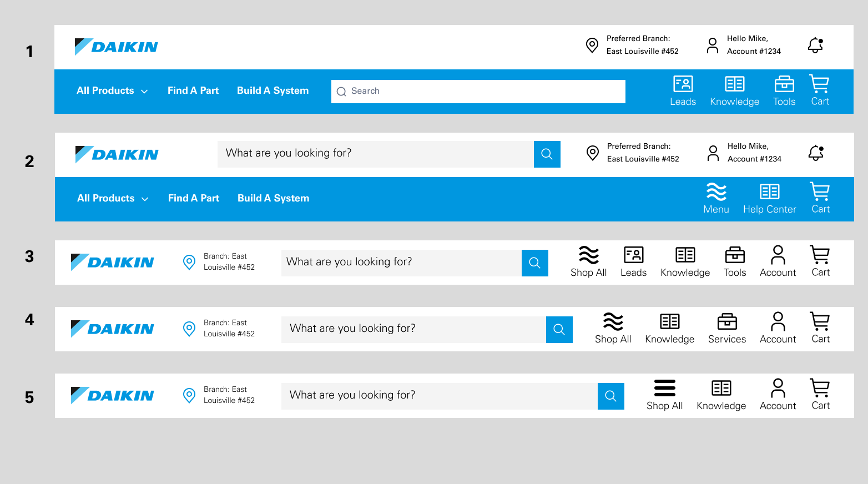Click user icon beside Hello Mike in variant 1
Screen dimensions: 868x484
click(713, 46)
